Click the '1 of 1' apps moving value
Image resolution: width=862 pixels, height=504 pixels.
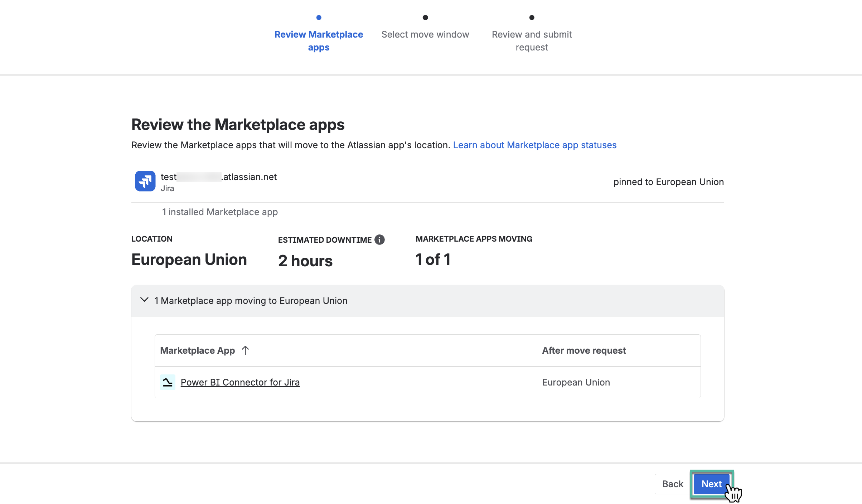(433, 259)
